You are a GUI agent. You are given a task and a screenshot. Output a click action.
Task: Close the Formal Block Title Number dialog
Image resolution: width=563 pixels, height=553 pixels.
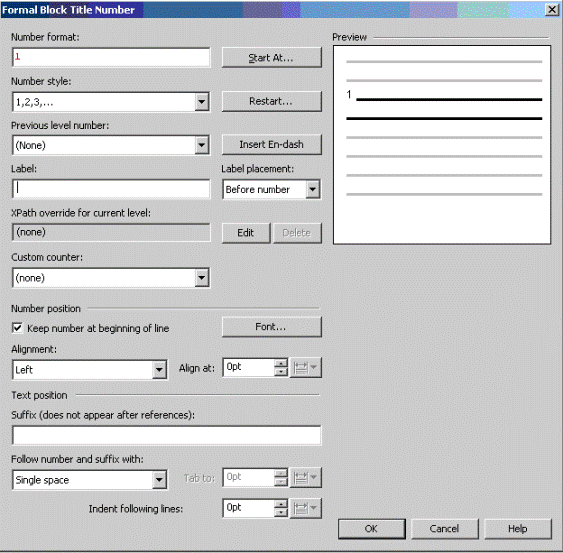point(552,9)
